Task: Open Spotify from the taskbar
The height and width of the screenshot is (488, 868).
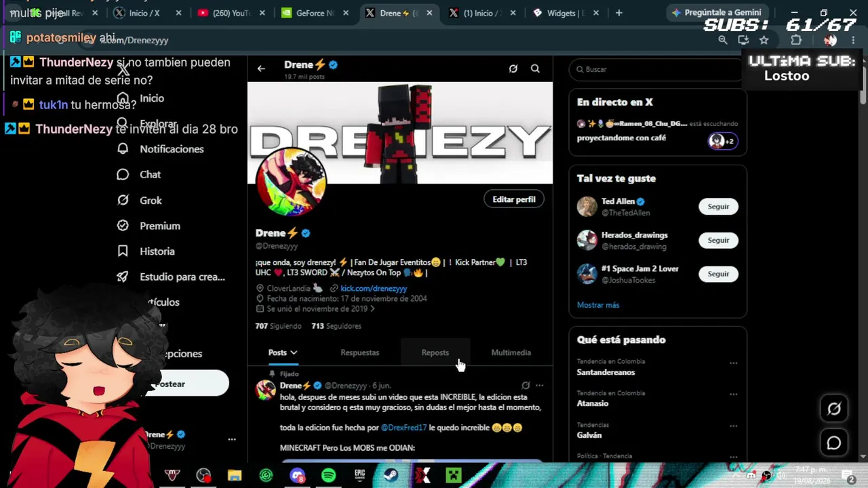Action: tap(328, 476)
